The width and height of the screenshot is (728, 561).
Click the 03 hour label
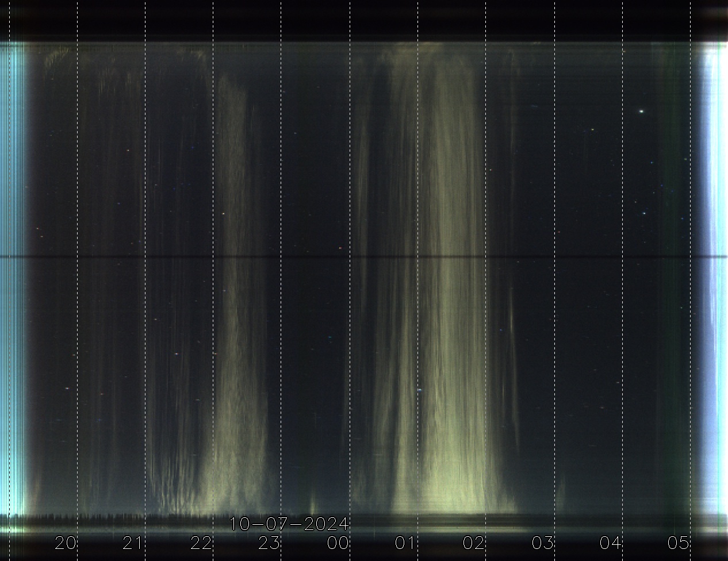coord(542,543)
